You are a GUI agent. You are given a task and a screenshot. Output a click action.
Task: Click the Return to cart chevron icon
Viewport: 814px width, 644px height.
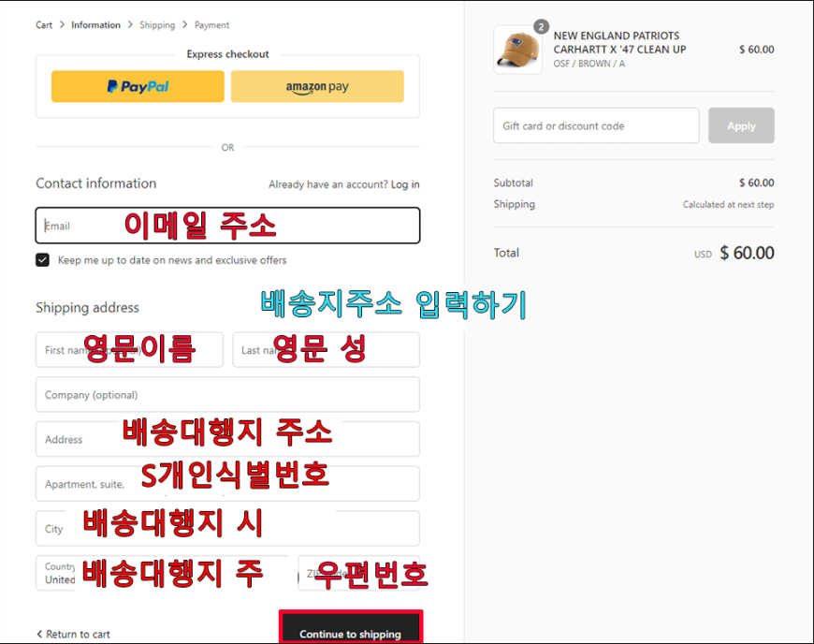39,634
